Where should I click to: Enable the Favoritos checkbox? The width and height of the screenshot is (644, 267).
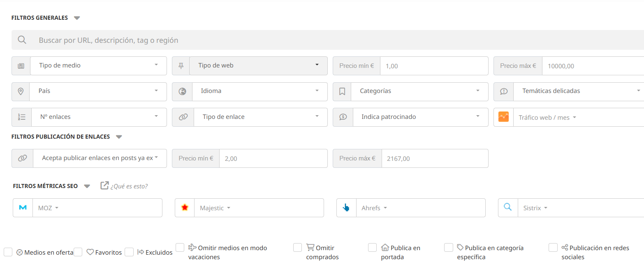pyautogui.click(x=78, y=252)
